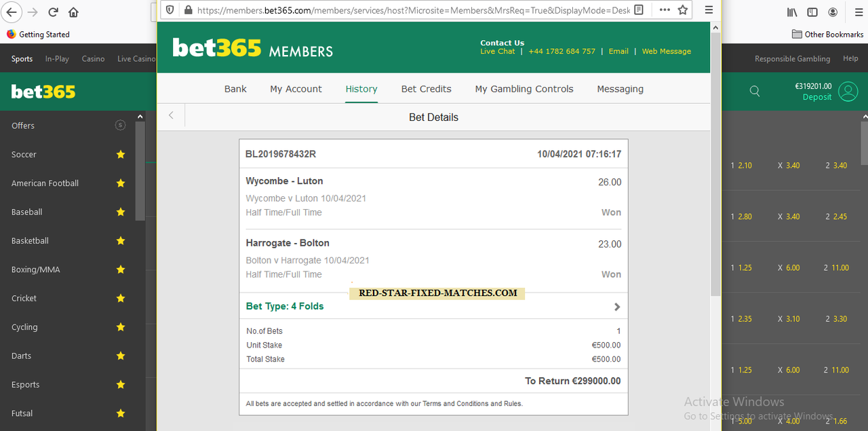868x431 pixels.
Task: Open Responsible Gambling link
Action: [792, 59]
